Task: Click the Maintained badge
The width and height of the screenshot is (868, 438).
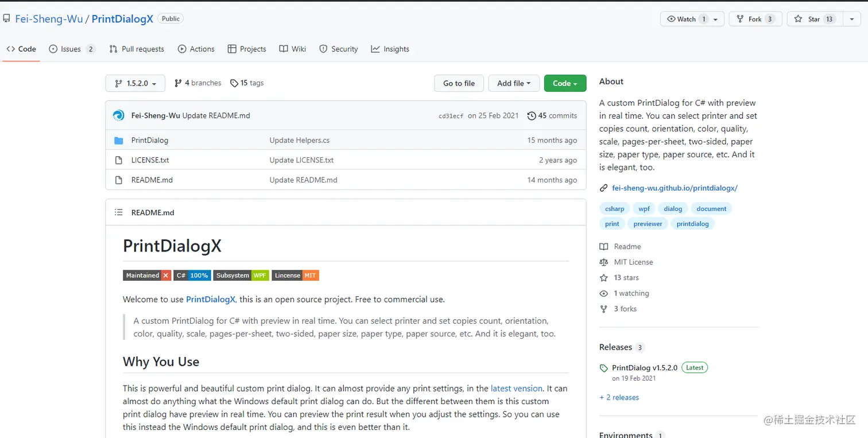Action: click(x=147, y=276)
